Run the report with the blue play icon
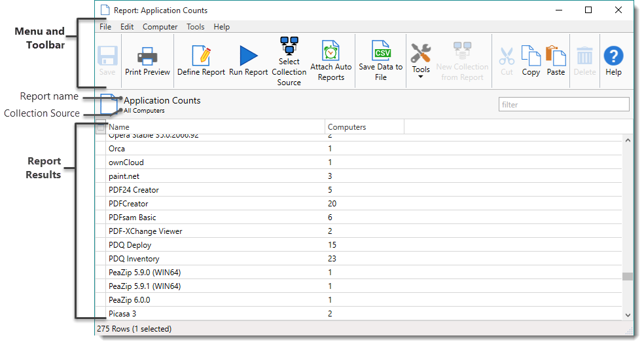This screenshot has height=344, width=644. (248, 56)
